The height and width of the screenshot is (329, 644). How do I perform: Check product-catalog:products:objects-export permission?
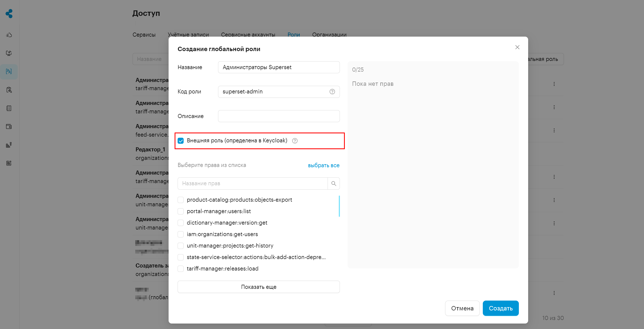(181, 200)
